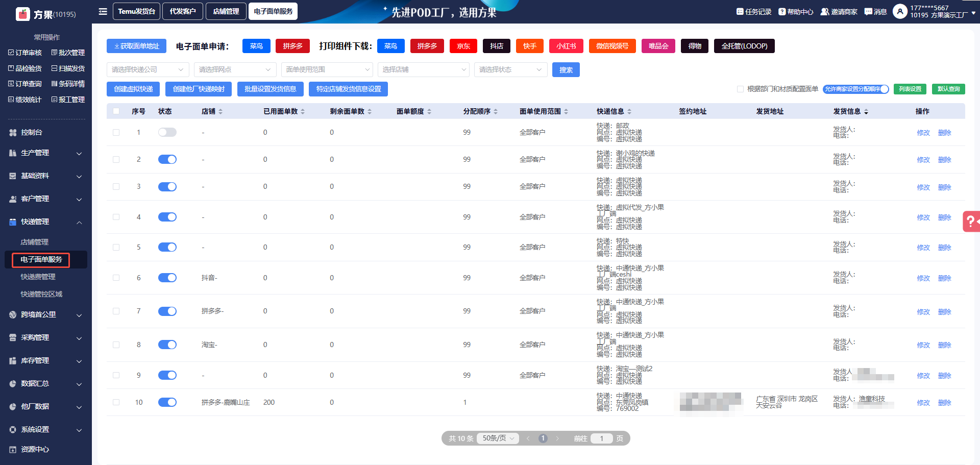980x465 pixels.
Task: Expand 系统设置 menu chevron
Action: pos(79,430)
